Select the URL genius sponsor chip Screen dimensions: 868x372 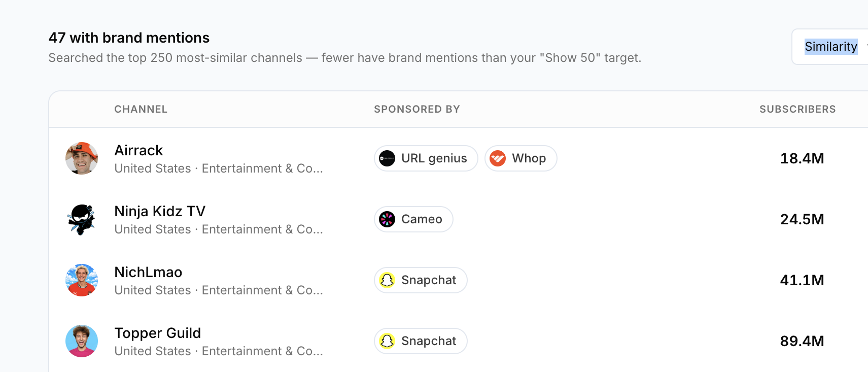[426, 158]
